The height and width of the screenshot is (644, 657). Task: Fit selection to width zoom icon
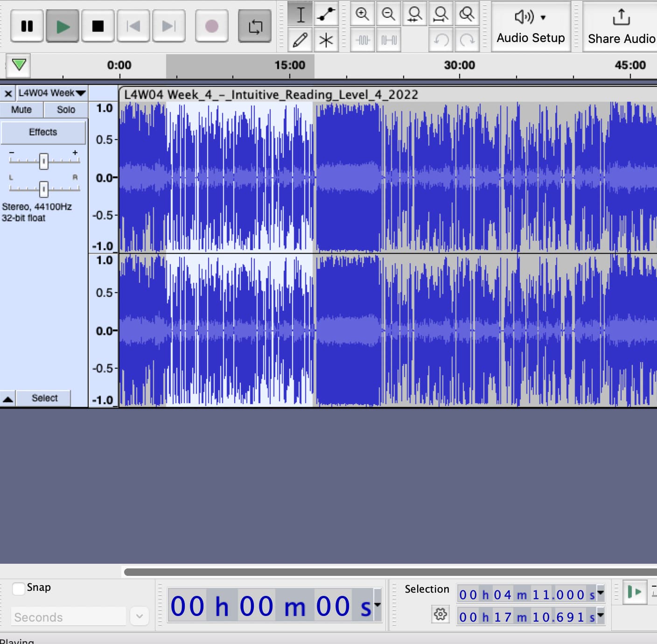point(414,14)
